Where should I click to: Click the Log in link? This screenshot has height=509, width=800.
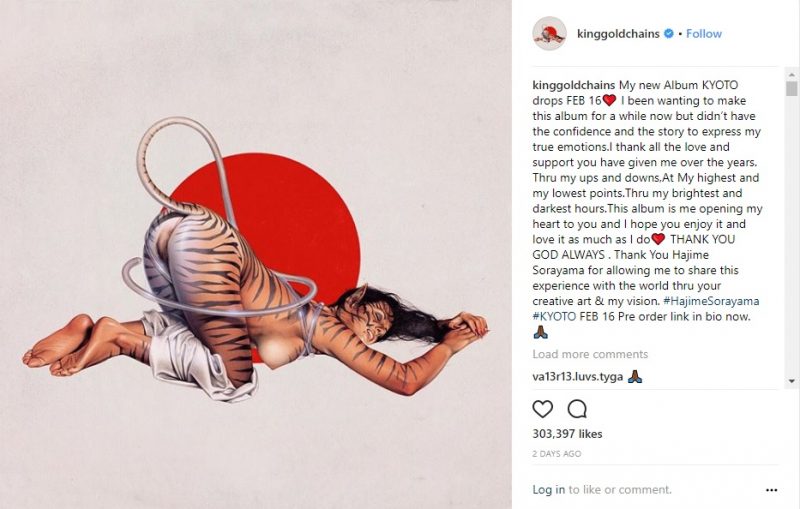pyautogui.click(x=548, y=490)
